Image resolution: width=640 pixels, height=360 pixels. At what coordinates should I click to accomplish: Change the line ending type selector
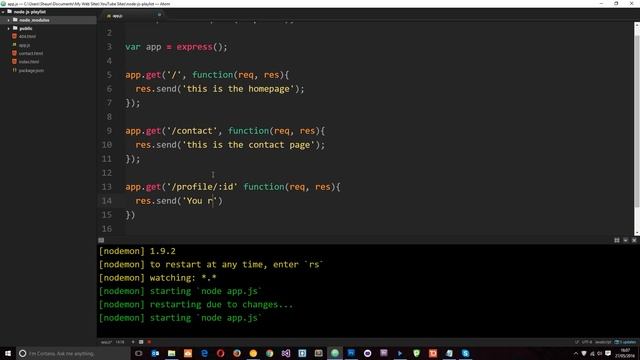click(577, 342)
